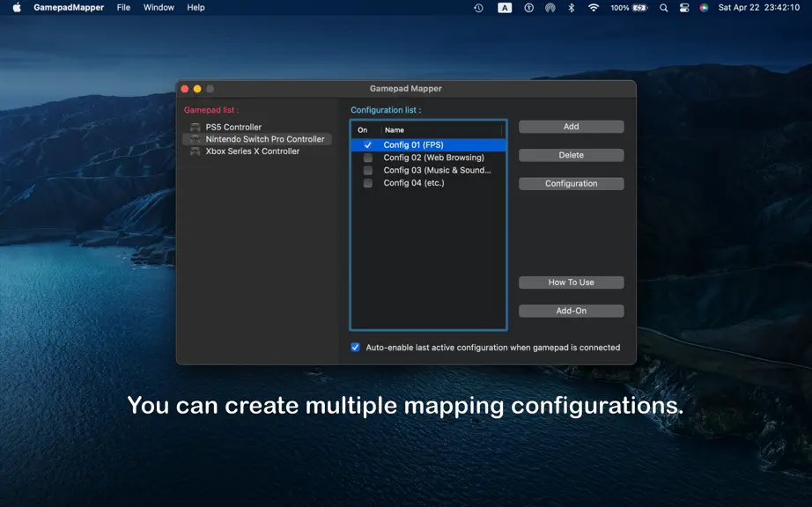The image size is (812, 507).
Task: Open the Apple menu
Action: pyautogui.click(x=17, y=7)
